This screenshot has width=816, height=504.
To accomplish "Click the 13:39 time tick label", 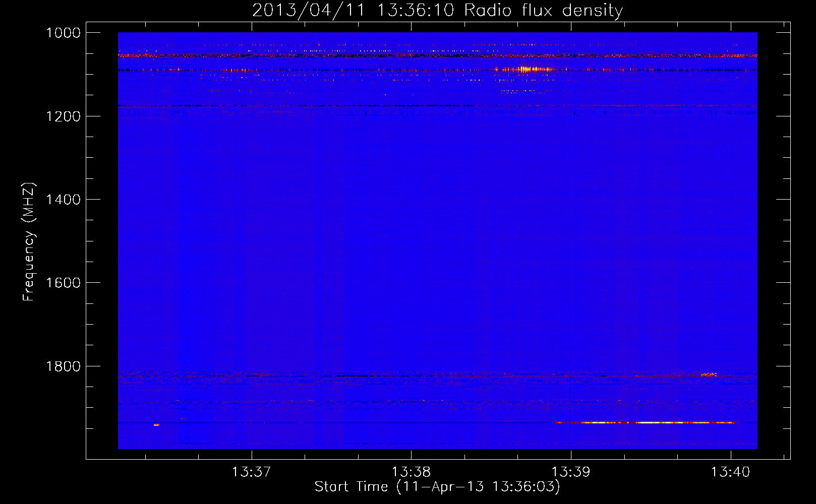I will [571, 472].
